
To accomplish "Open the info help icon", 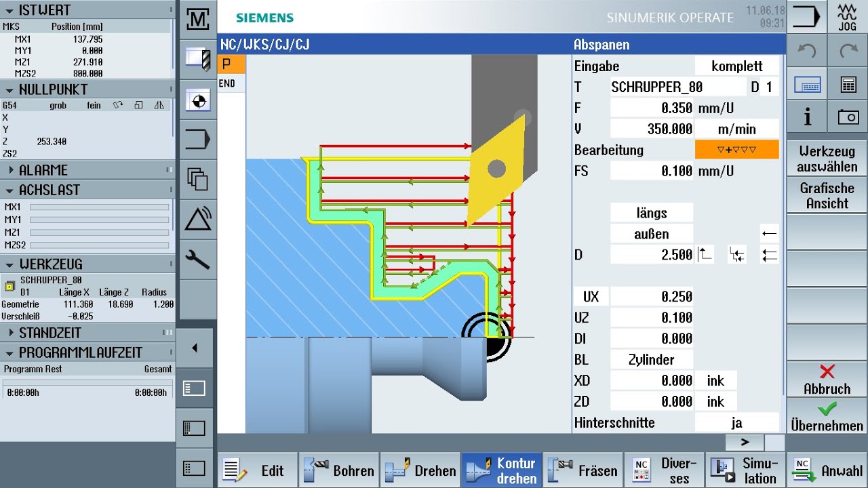I will [807, 117].
